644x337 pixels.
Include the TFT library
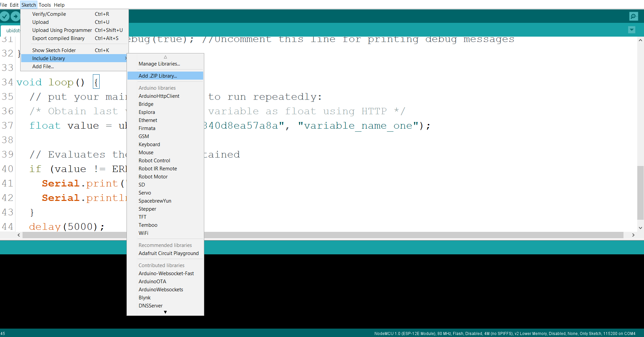(165, 217)
